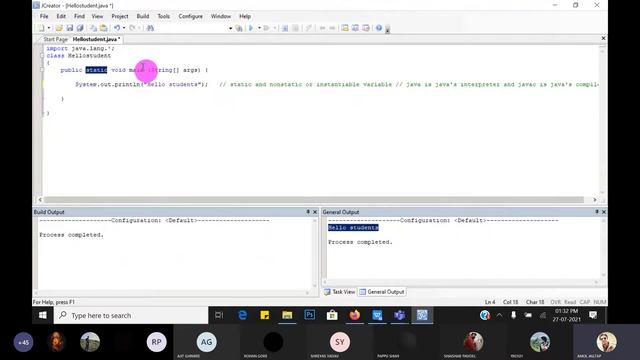Open the Tools menu
Image resolution: width=640 pixels, height=360 pixels.
pyautogui.click(x=164, y=16)
